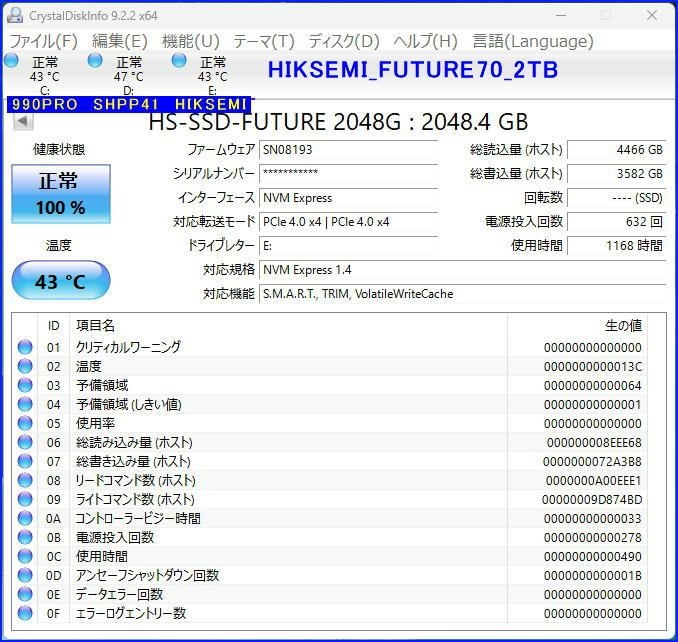Open the ヘルプ(H) menu
The image size is (678, 642).
[425, 42]
